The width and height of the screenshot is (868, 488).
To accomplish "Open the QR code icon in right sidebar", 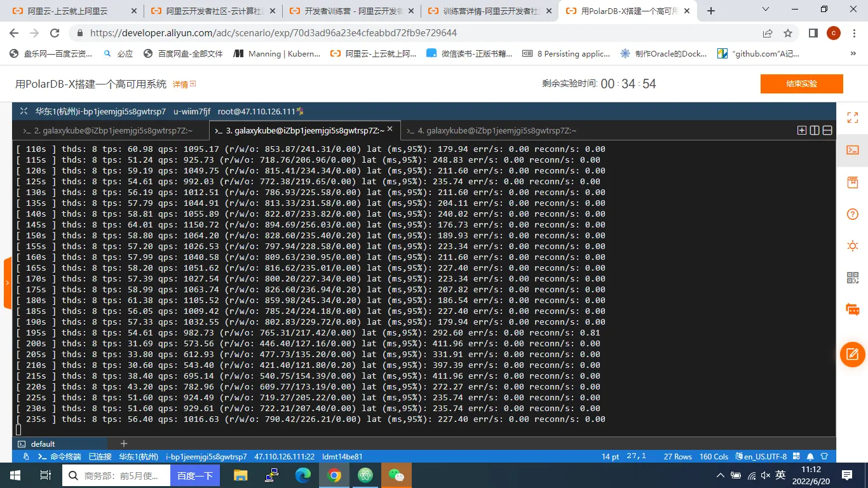I will (852, 278).
